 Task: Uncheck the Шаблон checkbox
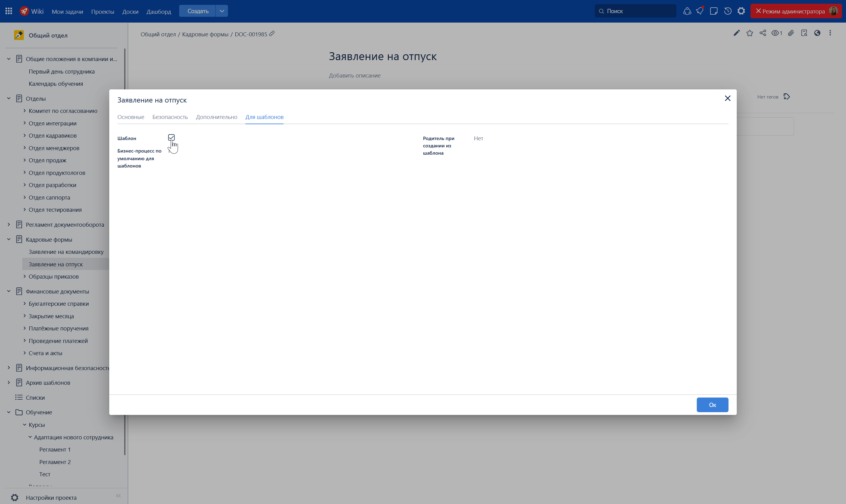click(171, 138)
